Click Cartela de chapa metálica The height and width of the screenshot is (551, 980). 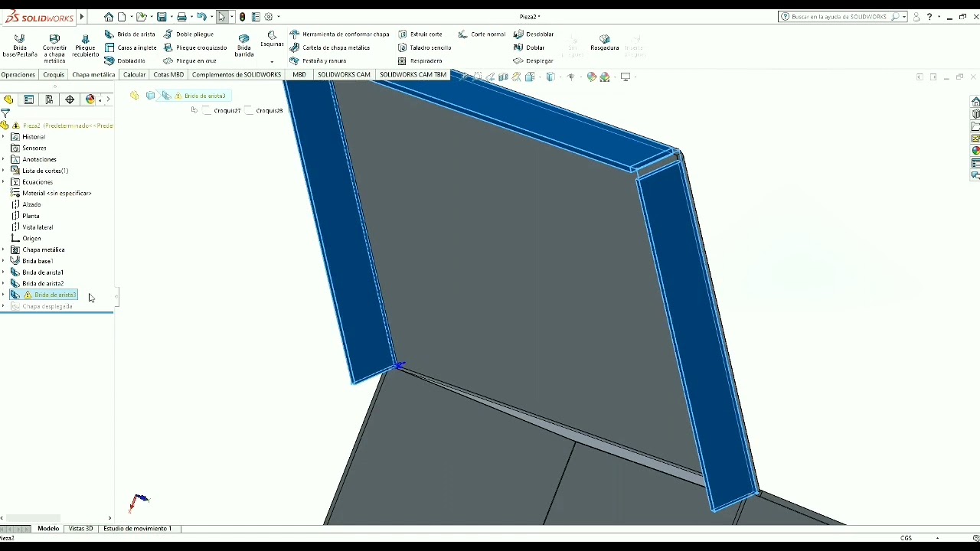(330, 47)
